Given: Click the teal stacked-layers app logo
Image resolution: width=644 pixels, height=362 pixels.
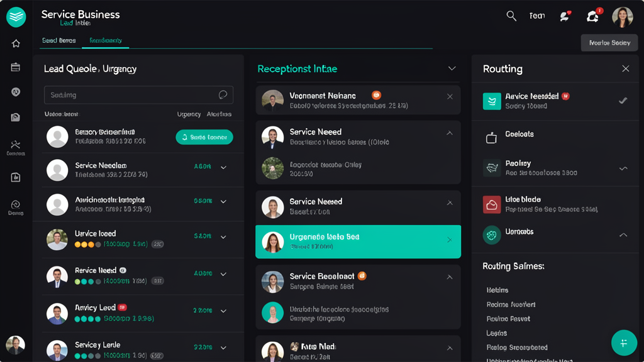Looking at the screenshot, I should click(x=16, y=17).
